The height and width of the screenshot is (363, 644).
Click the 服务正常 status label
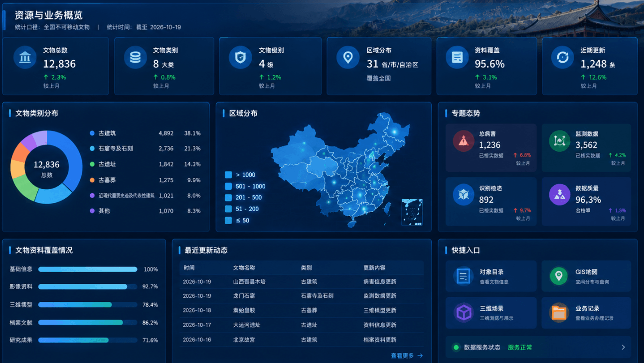[520, 348]
